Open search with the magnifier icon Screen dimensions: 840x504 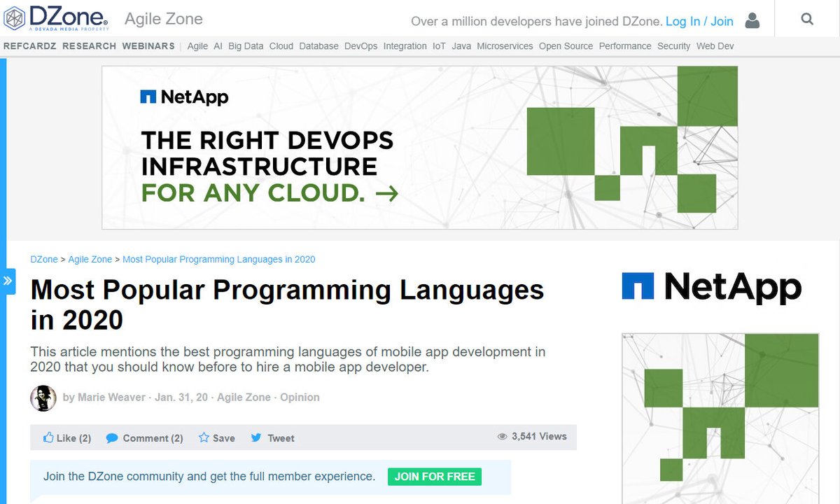click(x=807, y=20)
